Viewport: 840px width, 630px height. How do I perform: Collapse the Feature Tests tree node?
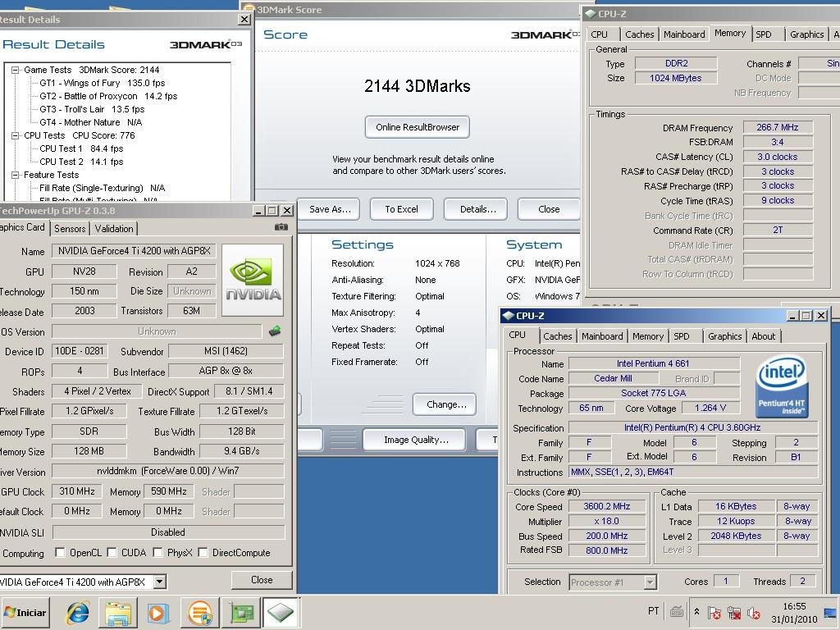click(15, 175)
